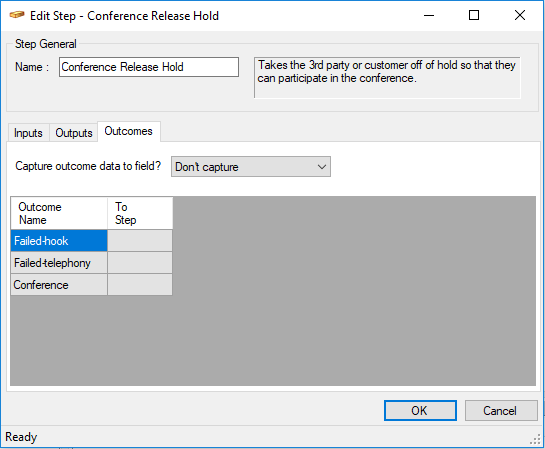Minimize the Edit Step dialog

coord(429,15)
